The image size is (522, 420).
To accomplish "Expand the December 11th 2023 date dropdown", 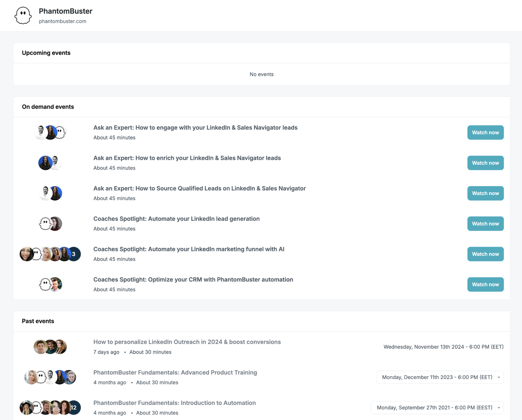I will click(x=440, y=377).
